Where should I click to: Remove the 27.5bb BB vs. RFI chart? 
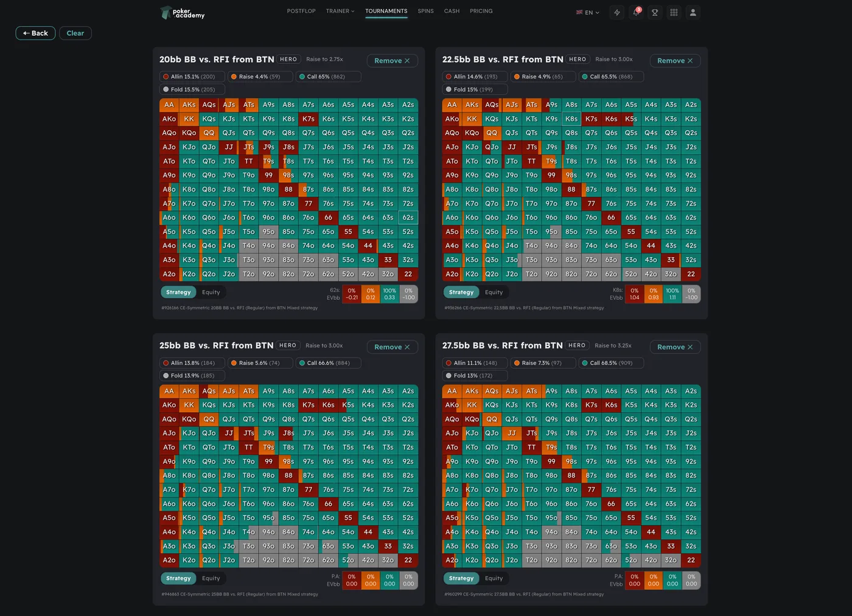coord(675,347)
